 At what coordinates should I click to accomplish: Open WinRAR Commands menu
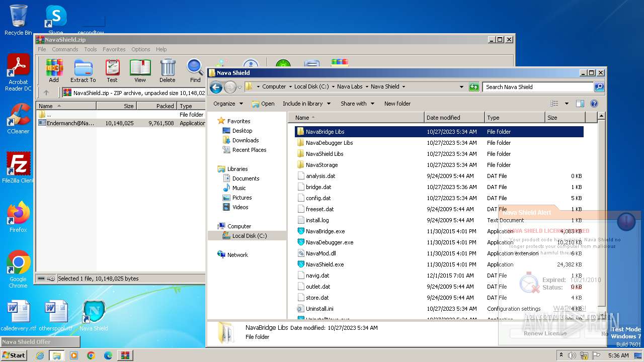65,49
